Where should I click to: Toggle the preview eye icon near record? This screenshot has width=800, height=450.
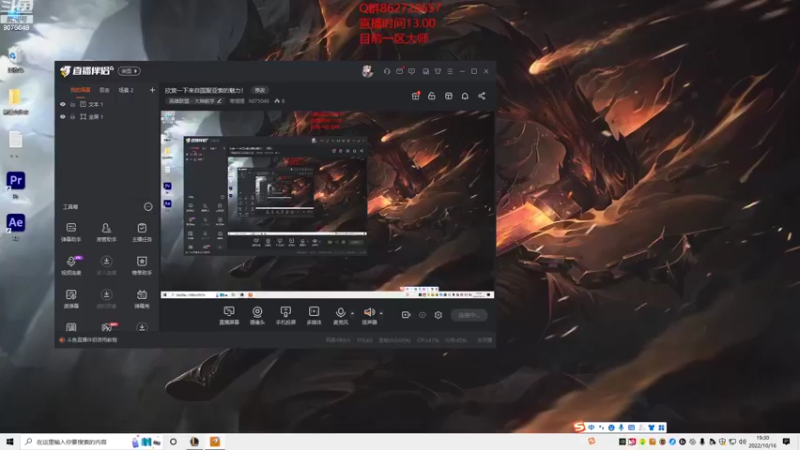click(x=422, y=315)
